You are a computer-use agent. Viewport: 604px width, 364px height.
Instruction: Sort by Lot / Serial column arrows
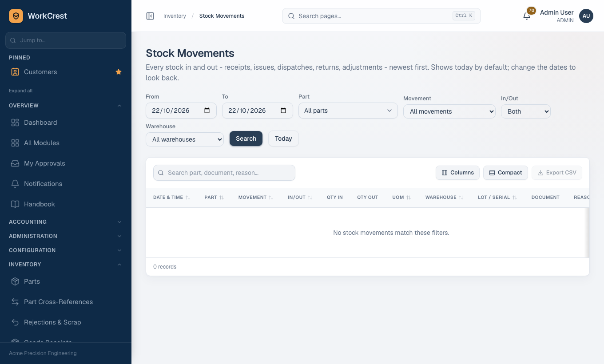(515, 198)
